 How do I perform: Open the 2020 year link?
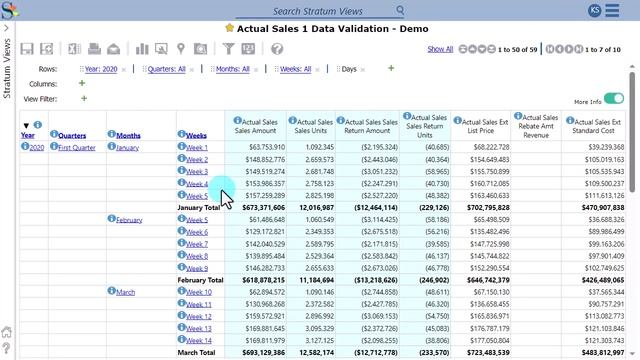coord(37,148)
